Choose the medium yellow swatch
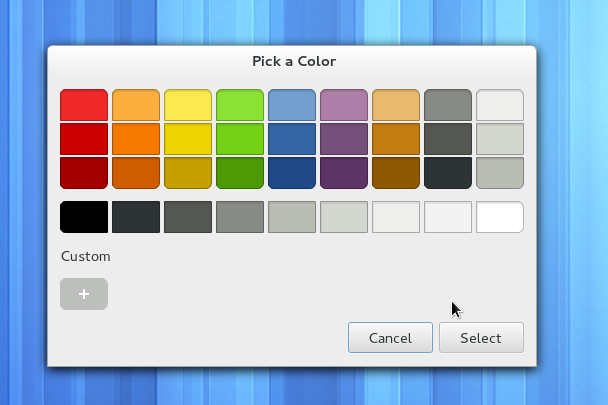This screenshot has height=405, width=608. click(188, 139)
